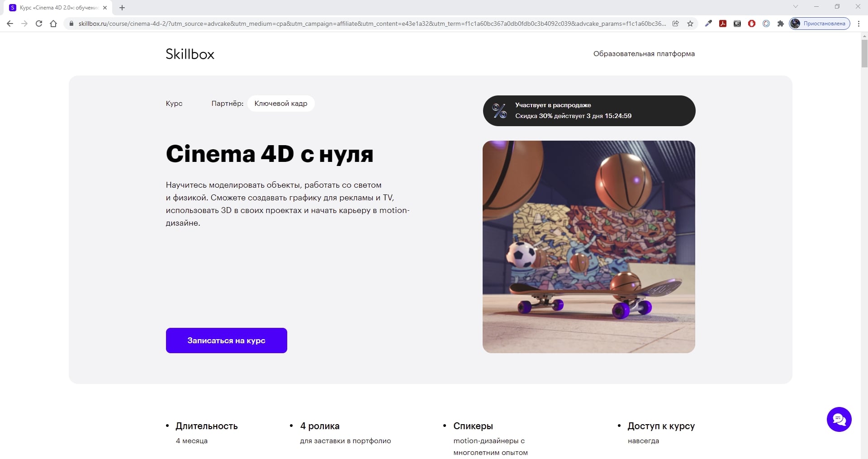View site security lock info
Screen dimensions: 868x459
click(x=71, y=24)
